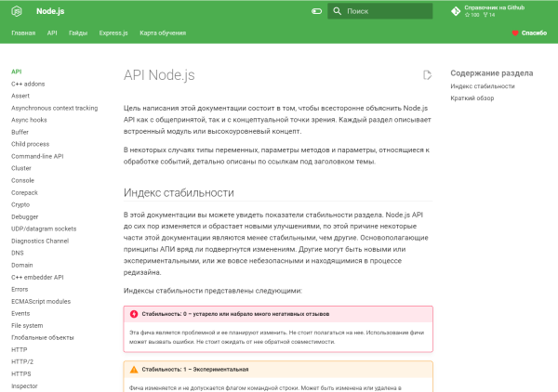
Task: Open Events page
Action: tap(20, 313)
